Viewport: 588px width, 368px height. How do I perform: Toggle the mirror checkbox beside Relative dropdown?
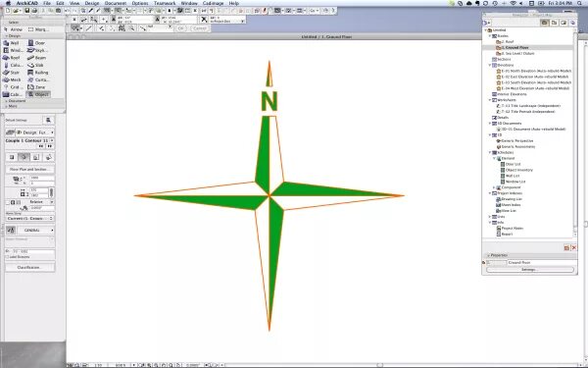tap(8, 202)
